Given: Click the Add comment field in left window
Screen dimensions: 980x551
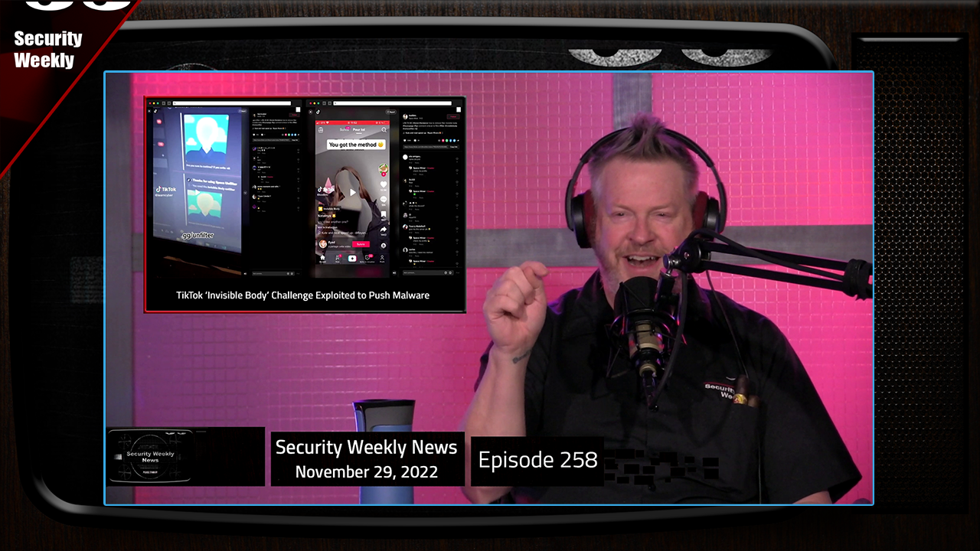Looking at the screenshot, I should coord(273,273).
